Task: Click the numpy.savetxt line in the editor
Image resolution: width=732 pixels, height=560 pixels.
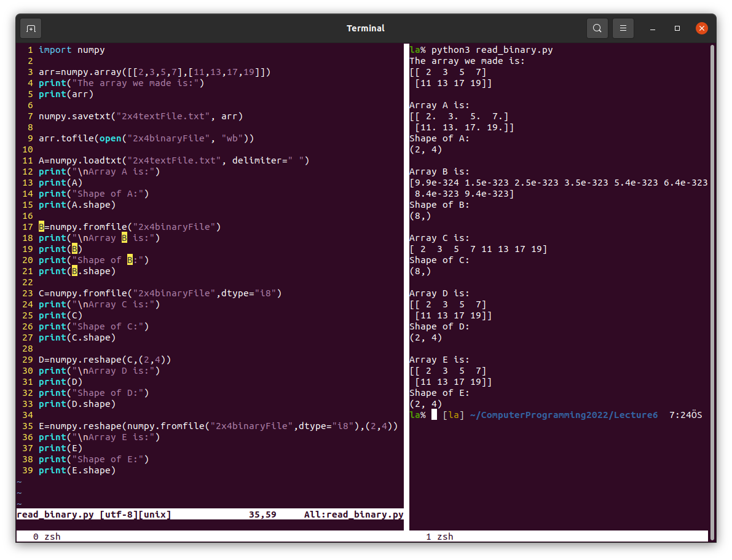Action: 140,116
